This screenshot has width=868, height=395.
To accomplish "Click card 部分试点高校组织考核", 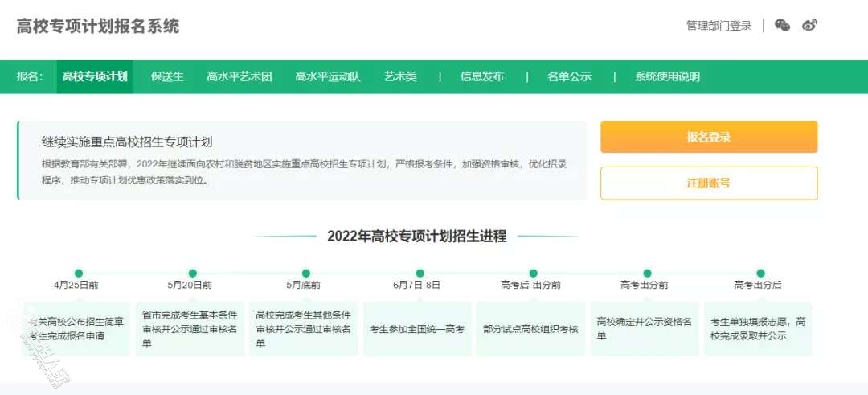I will coord(530,328).
